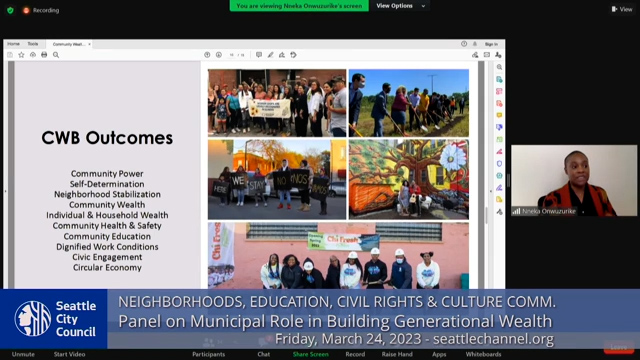
Task: Click the group banner photo on slide
Action: 277,103
